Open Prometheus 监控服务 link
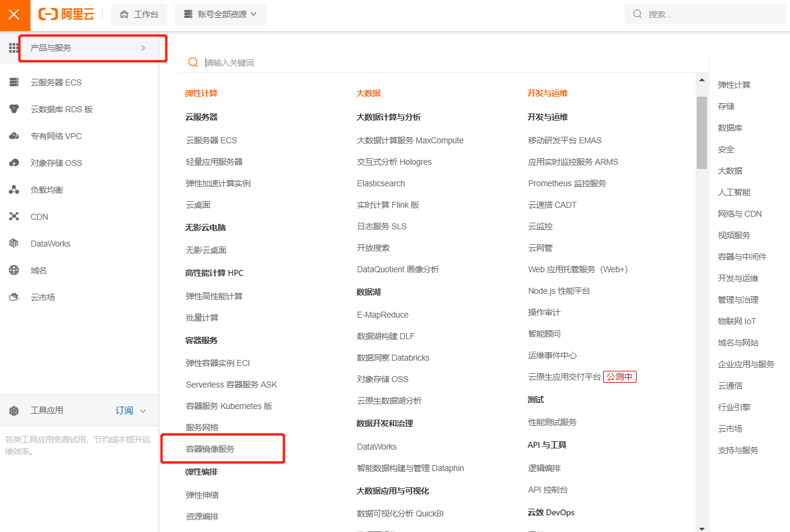 [567, 183]
